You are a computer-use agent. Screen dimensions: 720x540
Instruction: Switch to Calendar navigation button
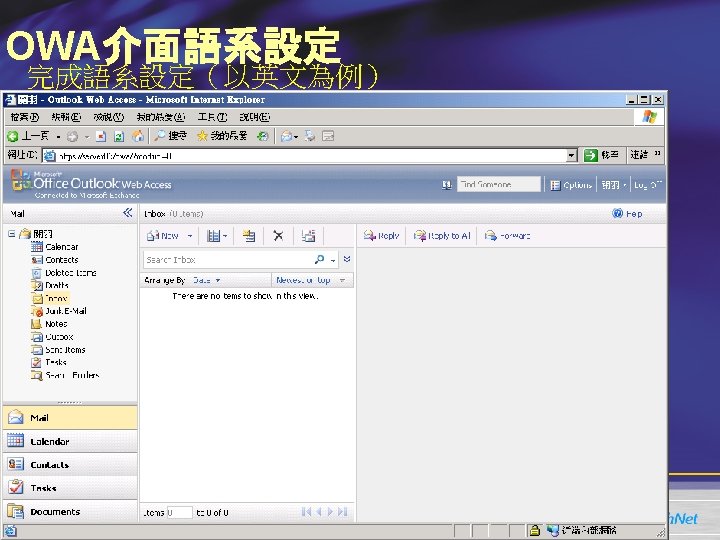tap(70, 441)
